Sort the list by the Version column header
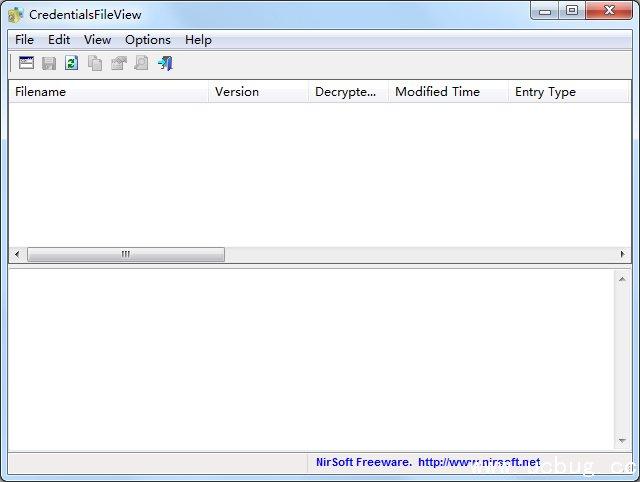640x482 pixels. (x=259, y=92)
